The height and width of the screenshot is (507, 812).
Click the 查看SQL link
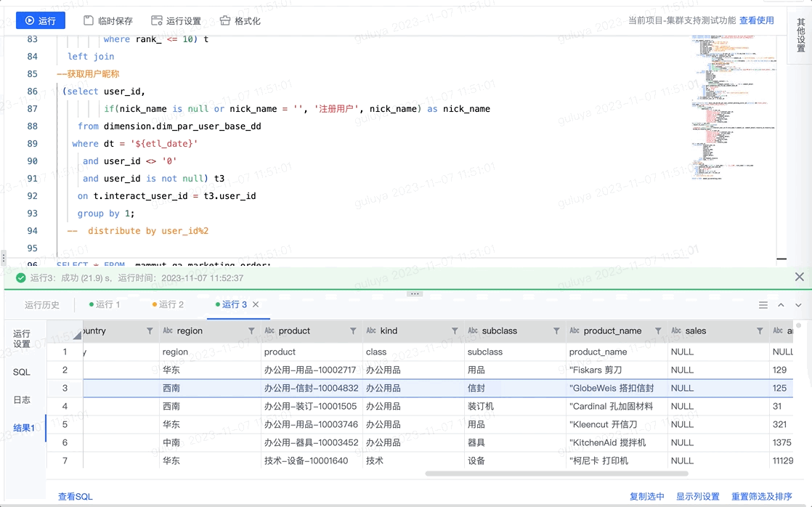[75, 496]
